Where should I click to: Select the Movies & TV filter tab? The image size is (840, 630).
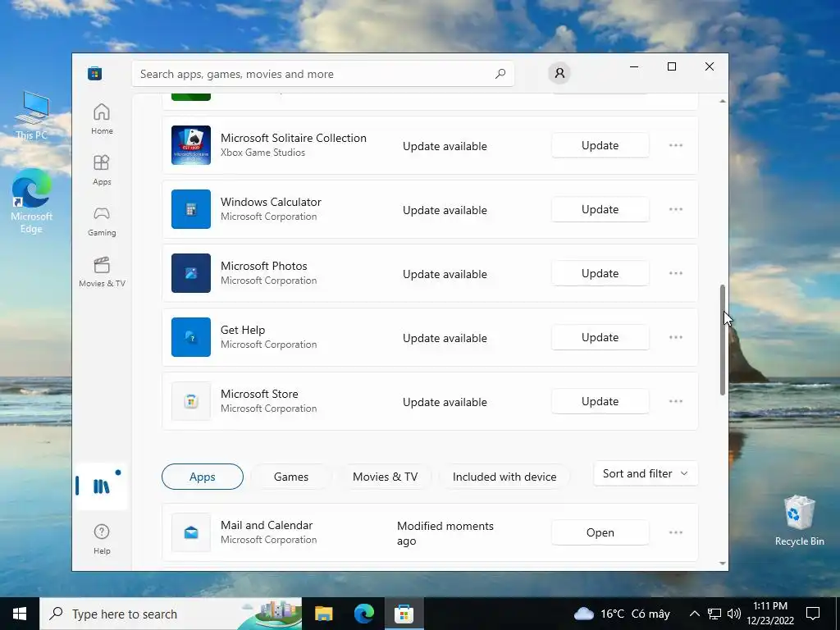pos(386,477)
